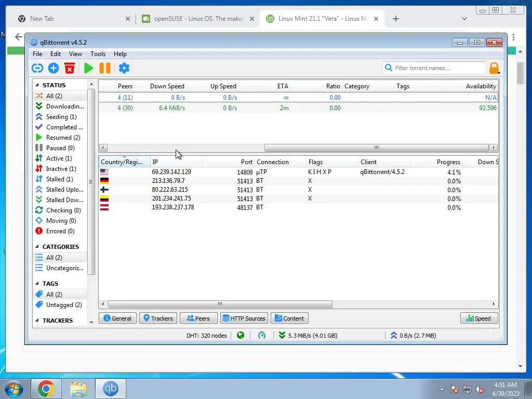Select peer row 69.239.142.129
This screenshot has height=399, width=532.
(299, 172)
